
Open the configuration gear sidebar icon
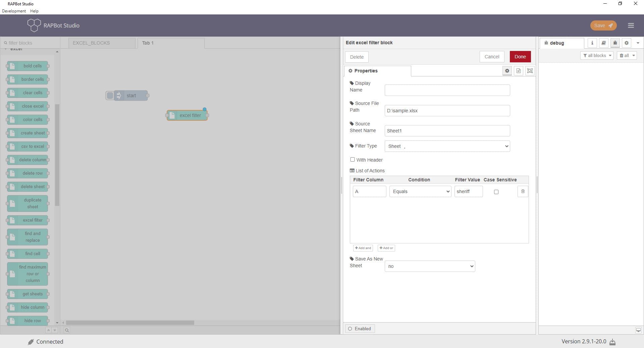pos(626,43)
